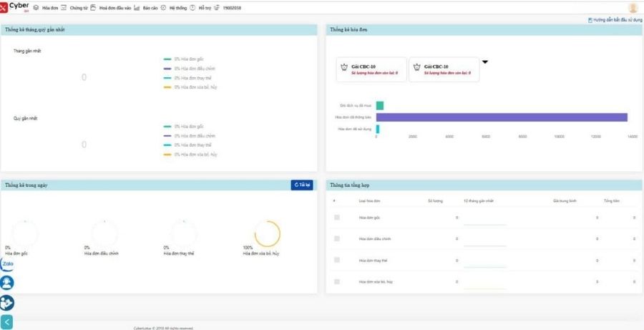Select Hóa đơn xóa bỏ, hủy text in the summary table
644x330 pixels.
point(376,282)
